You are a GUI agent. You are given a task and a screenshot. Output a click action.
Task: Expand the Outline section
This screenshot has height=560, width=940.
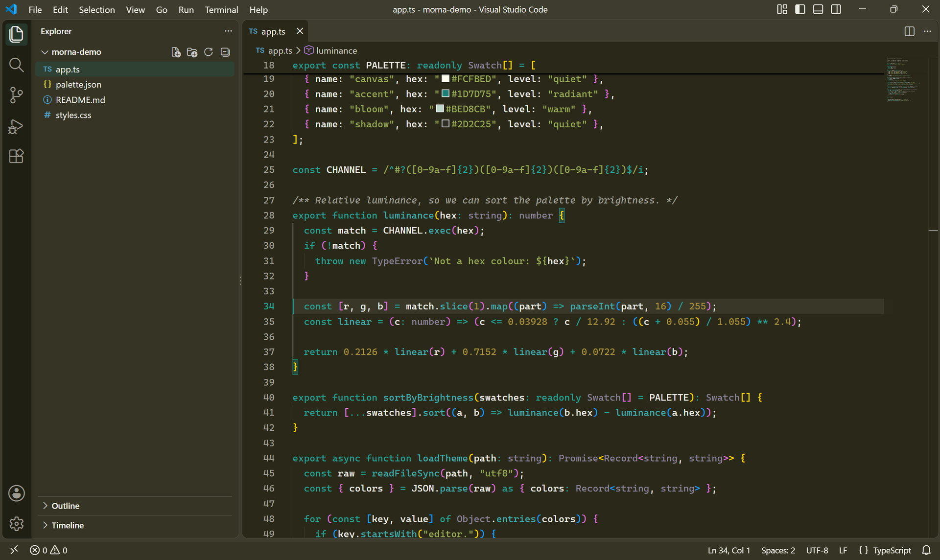tap(135, 506)
